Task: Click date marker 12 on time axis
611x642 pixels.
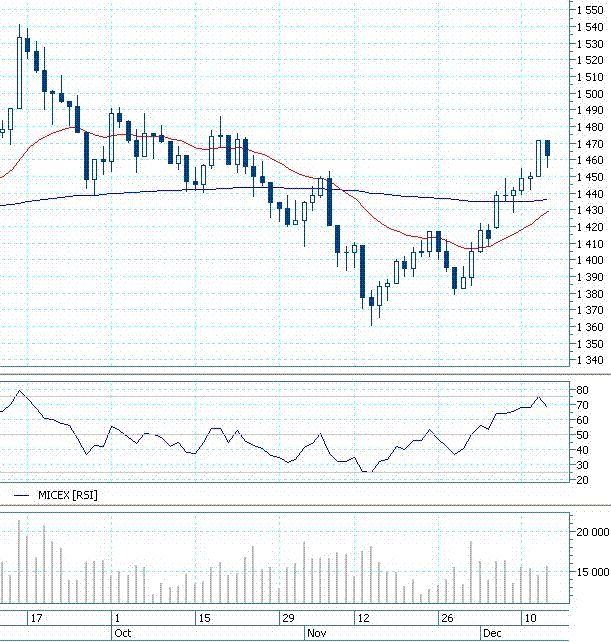Action: point(364,618)
